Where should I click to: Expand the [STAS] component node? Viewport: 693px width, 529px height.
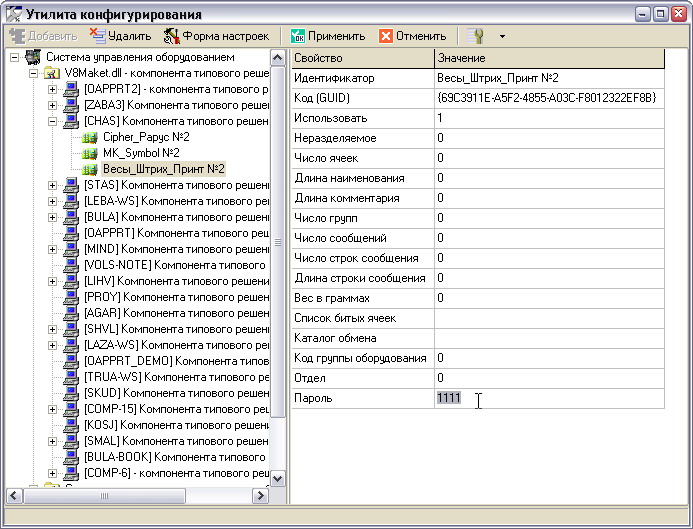pos(53,185)
